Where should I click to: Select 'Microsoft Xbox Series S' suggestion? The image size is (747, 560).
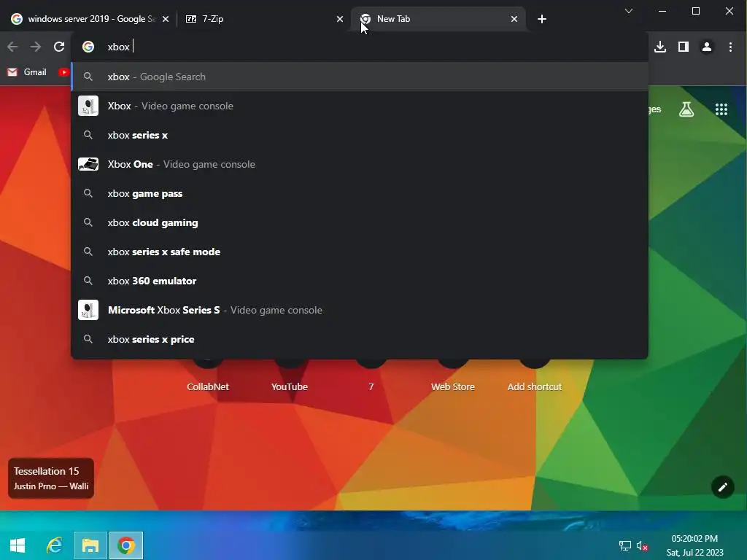point(360,310)
